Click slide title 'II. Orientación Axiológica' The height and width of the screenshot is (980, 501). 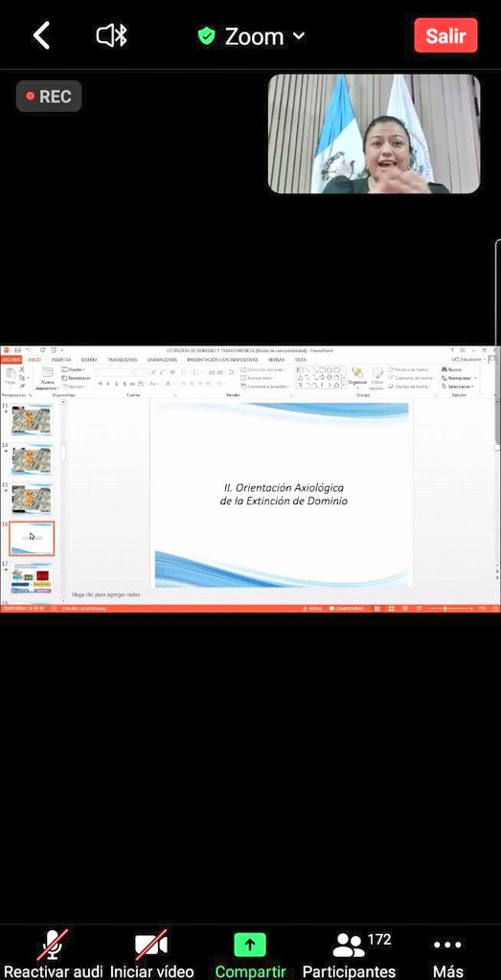(284, 487)
